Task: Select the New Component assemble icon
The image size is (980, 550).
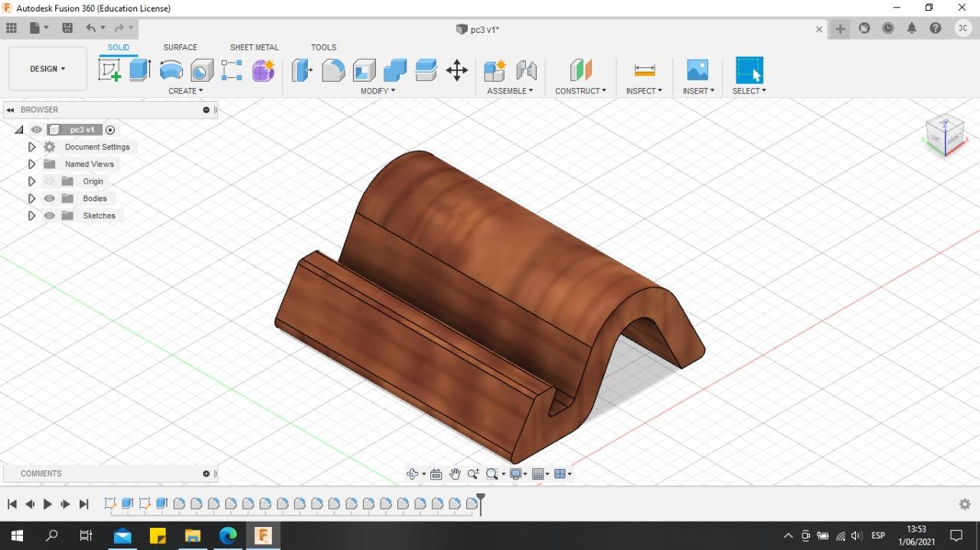Action: tap(495, 70)
